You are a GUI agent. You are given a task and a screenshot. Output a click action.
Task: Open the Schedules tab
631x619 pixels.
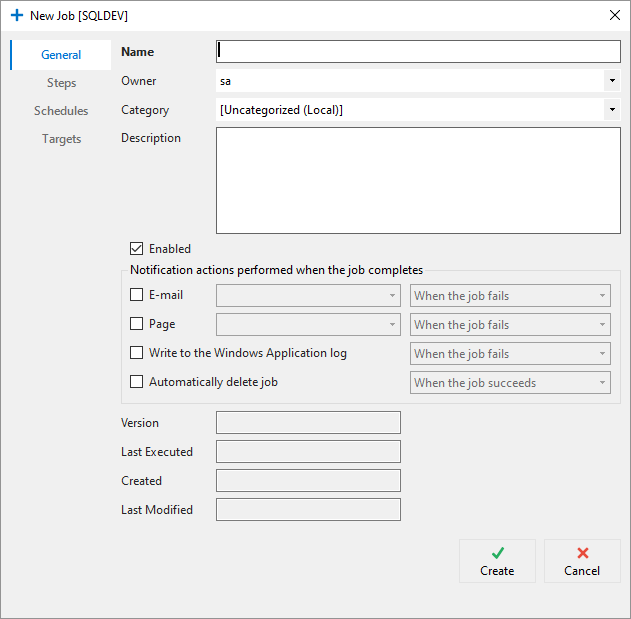pos(61,111)
